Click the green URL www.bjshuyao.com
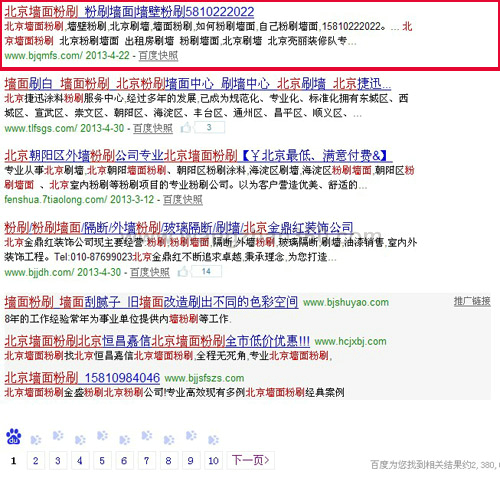Image resolution: width=500 pixels, height=478 pixels. click(x=346, y=303)
